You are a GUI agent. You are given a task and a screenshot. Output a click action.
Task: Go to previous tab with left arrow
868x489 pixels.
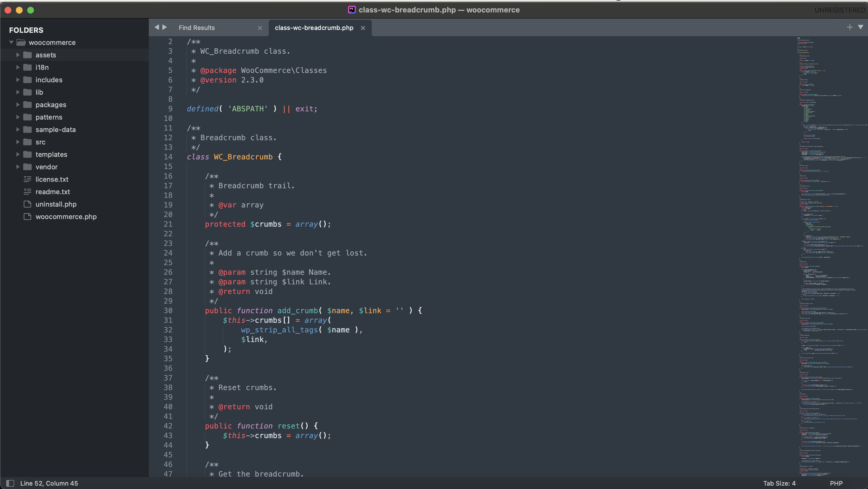[x=157, y=27]
